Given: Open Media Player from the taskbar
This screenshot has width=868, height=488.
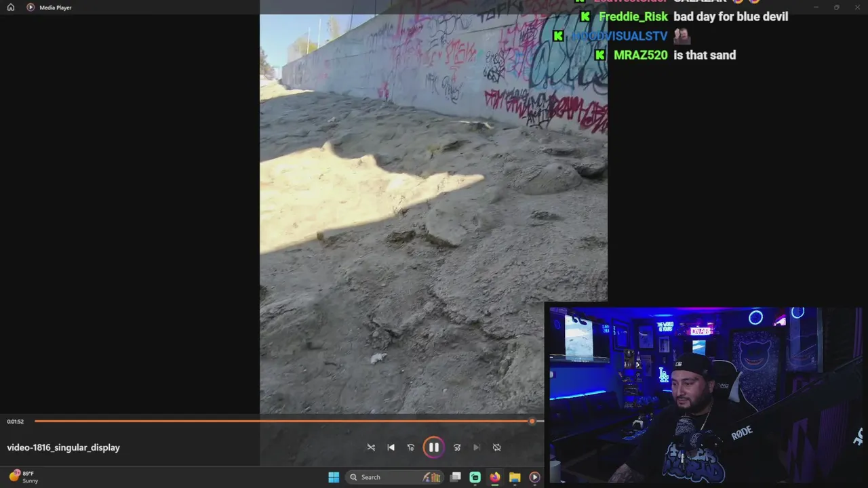Looking at the screenshot, I should pyautogui.click(x=534, y=477).
